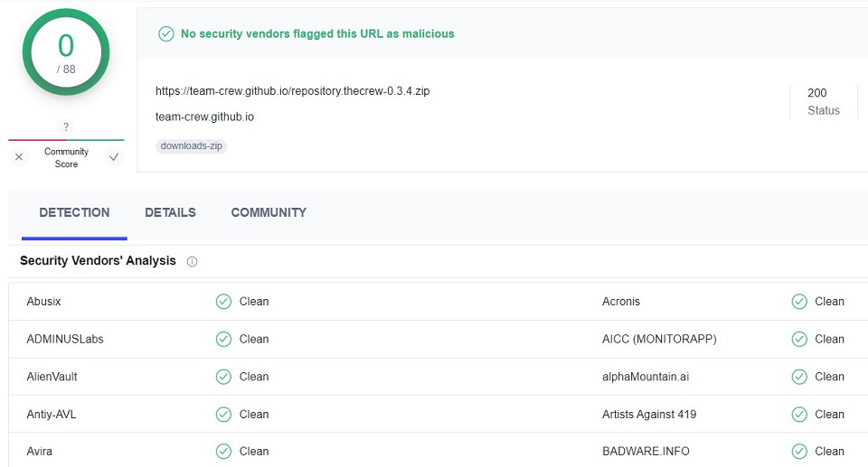Image resolution: width=868 pixels, height=467 pixels.
Task: Open the DETECTION tab
Action: tap(74, 212)
